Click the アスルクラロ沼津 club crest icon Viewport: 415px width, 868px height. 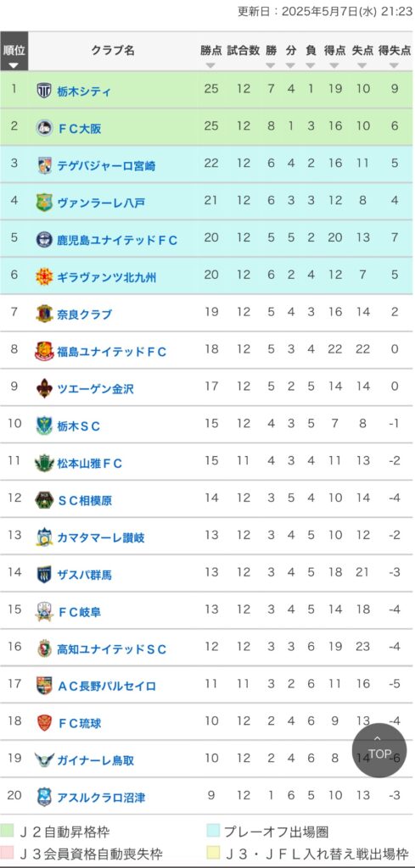[44, 797]
